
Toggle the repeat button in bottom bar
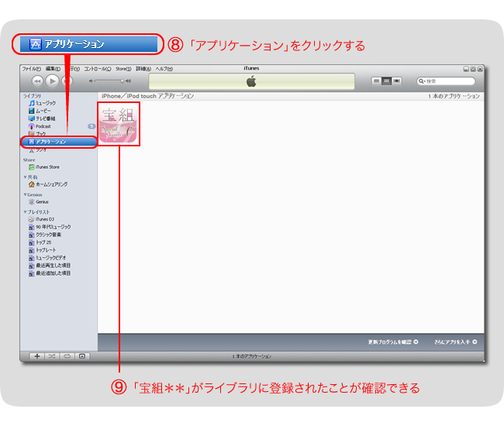coord(67,356)
